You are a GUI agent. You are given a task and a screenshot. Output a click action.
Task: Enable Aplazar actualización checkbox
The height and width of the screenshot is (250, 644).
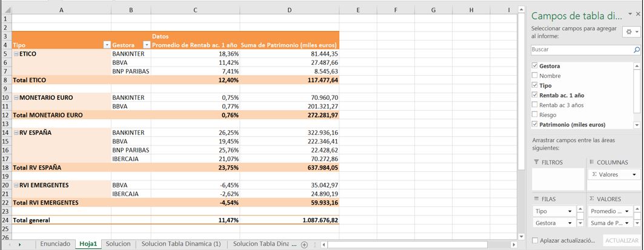tap(535, 240)
